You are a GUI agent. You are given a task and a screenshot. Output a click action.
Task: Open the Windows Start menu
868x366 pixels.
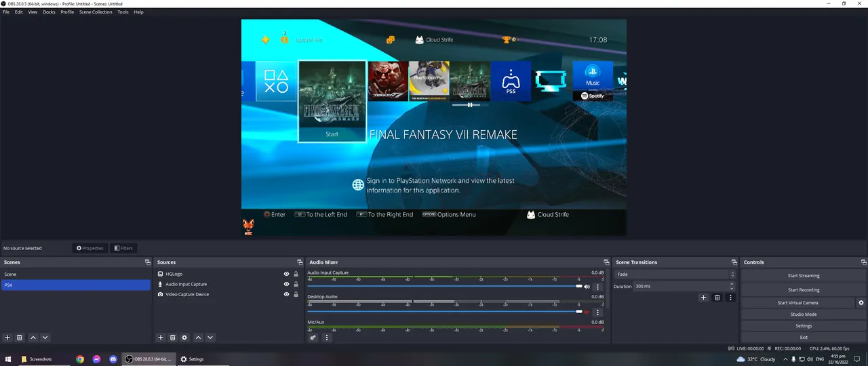pos(9,359)
